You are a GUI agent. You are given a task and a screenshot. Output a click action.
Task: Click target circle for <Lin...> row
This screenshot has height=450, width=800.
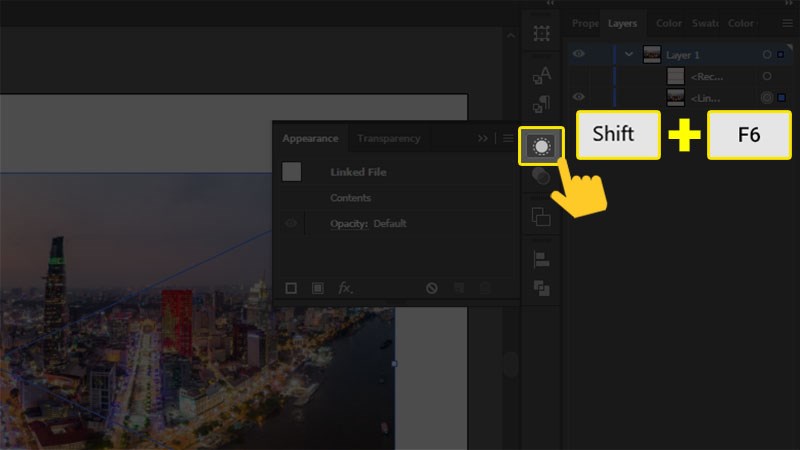point(767,97)
